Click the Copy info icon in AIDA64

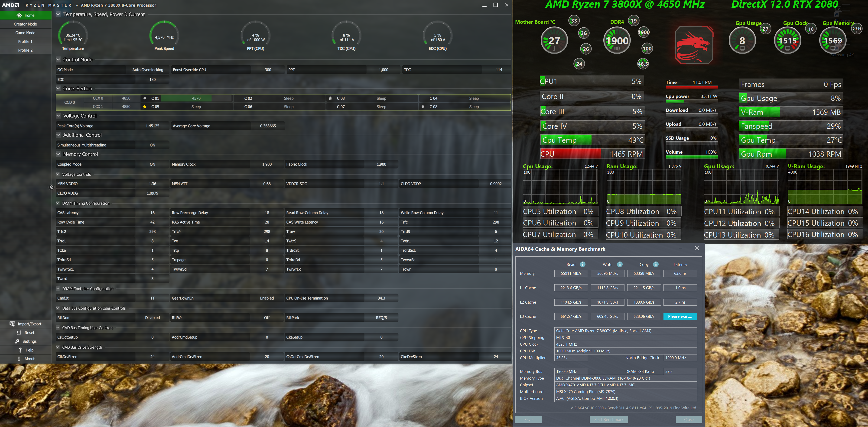[656, 265]
